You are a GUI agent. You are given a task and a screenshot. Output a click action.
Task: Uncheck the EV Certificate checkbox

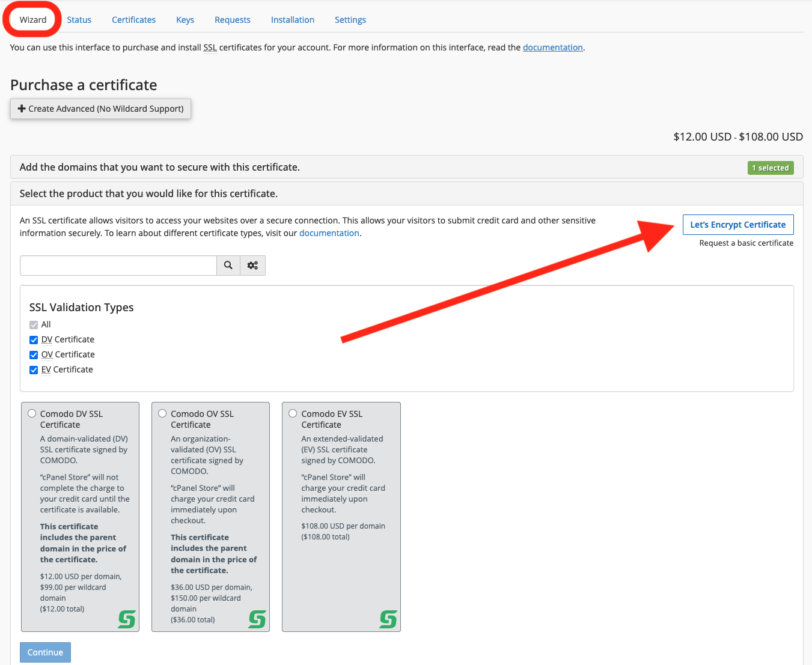click(34, 370)
